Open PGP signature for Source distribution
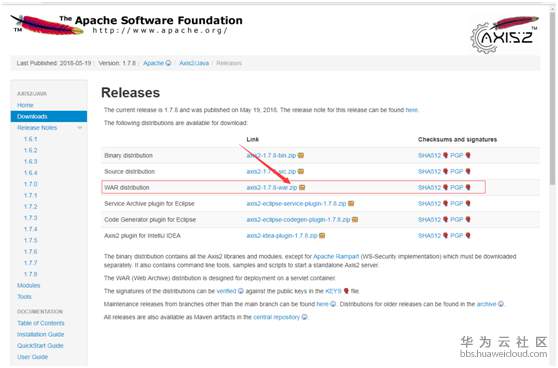 [x=457, y=172]
